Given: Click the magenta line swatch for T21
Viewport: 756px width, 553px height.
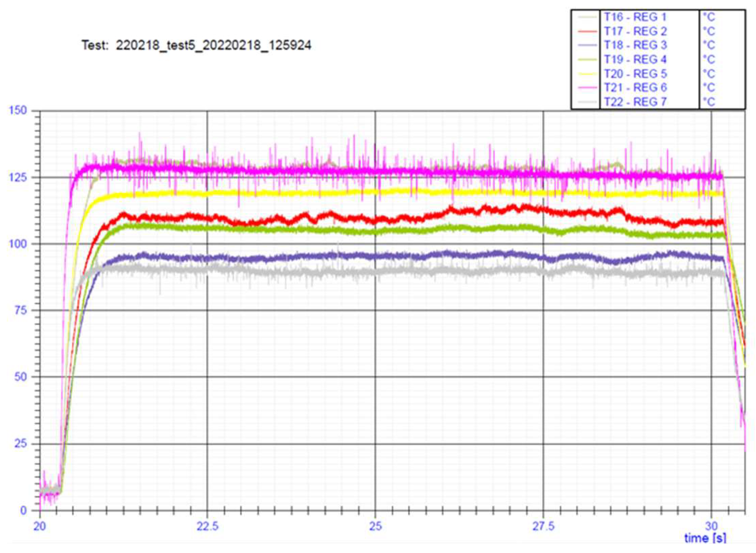Looking at the screenshot, I should click(x=587, y=87).
